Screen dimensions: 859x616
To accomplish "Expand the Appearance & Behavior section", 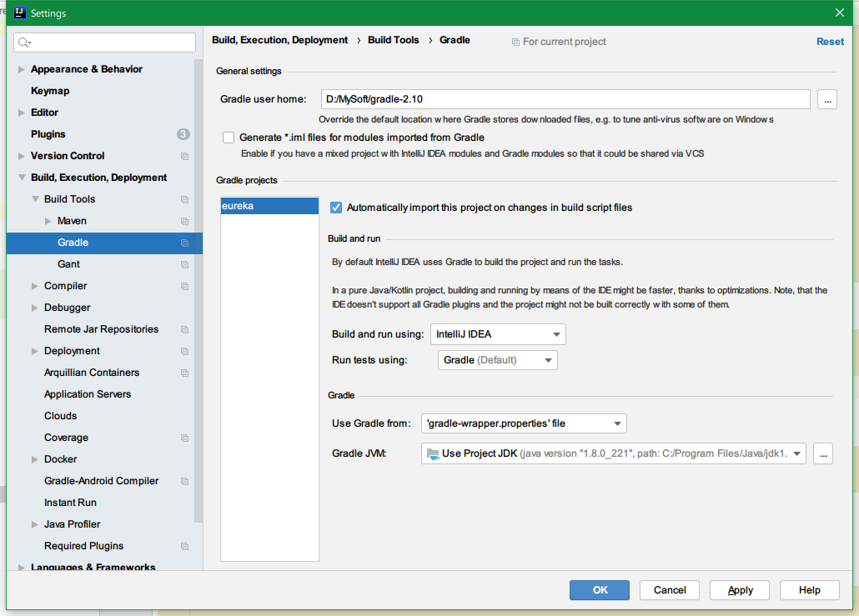I will tap(22, 69).
